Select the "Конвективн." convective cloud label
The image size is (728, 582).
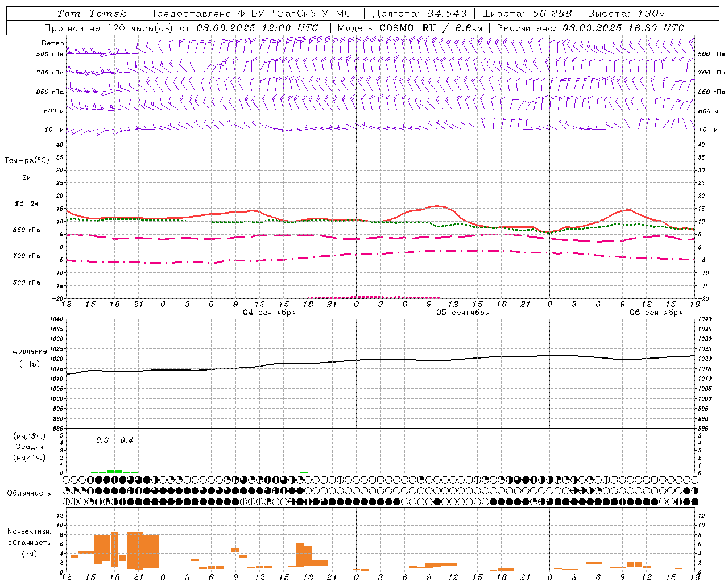(30, 531)
